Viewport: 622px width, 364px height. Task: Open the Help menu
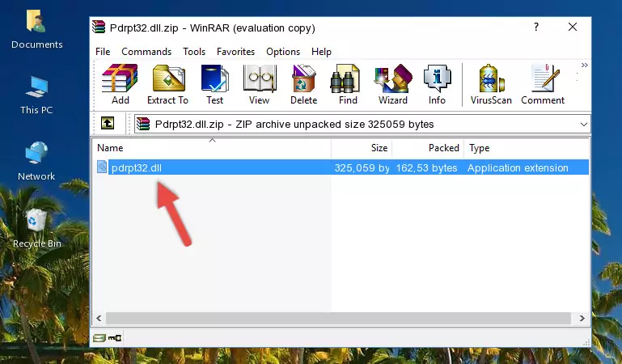[x=321, y=52]
